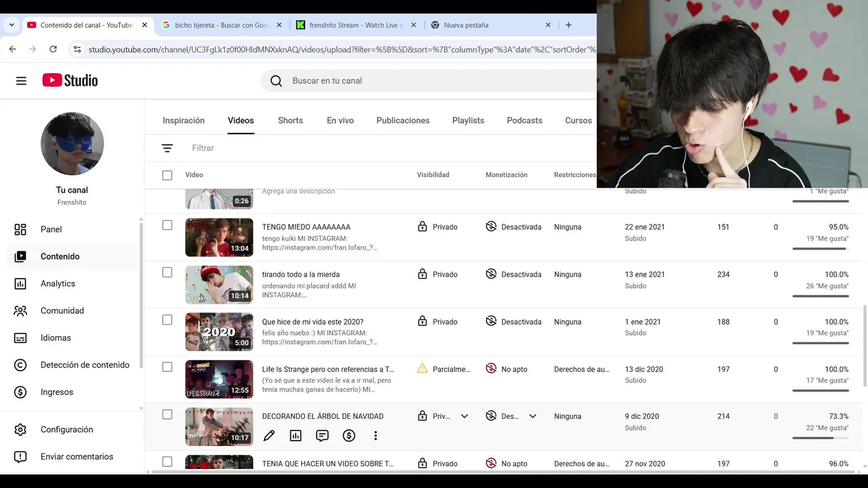Open the filter list icon
The image size is (868, 488).
pyautogui.click(x=167, y=148)
